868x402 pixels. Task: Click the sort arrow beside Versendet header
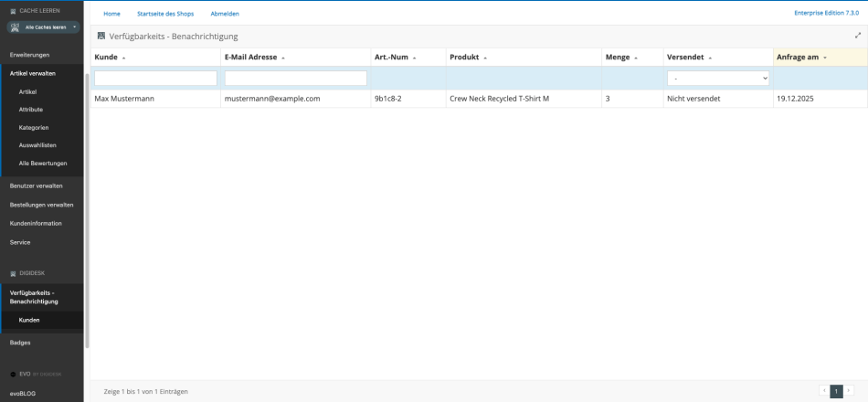(x=710, y=58)
